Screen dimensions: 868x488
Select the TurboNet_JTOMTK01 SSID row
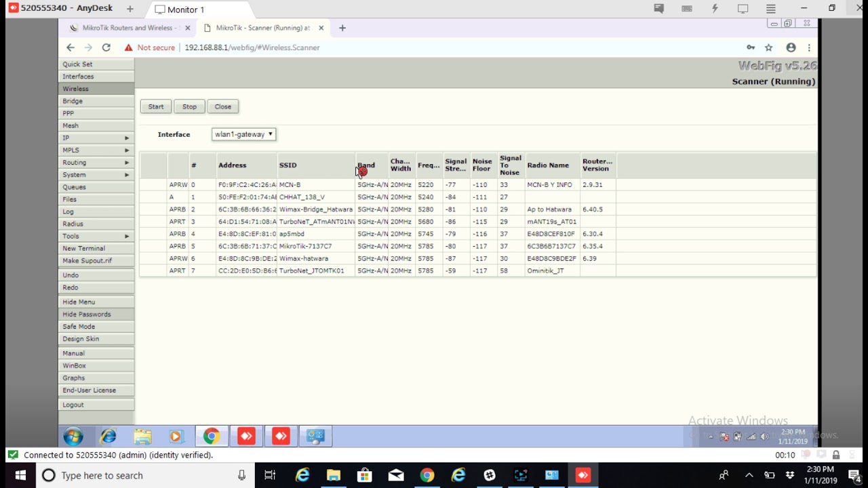(x=478, y=270)
